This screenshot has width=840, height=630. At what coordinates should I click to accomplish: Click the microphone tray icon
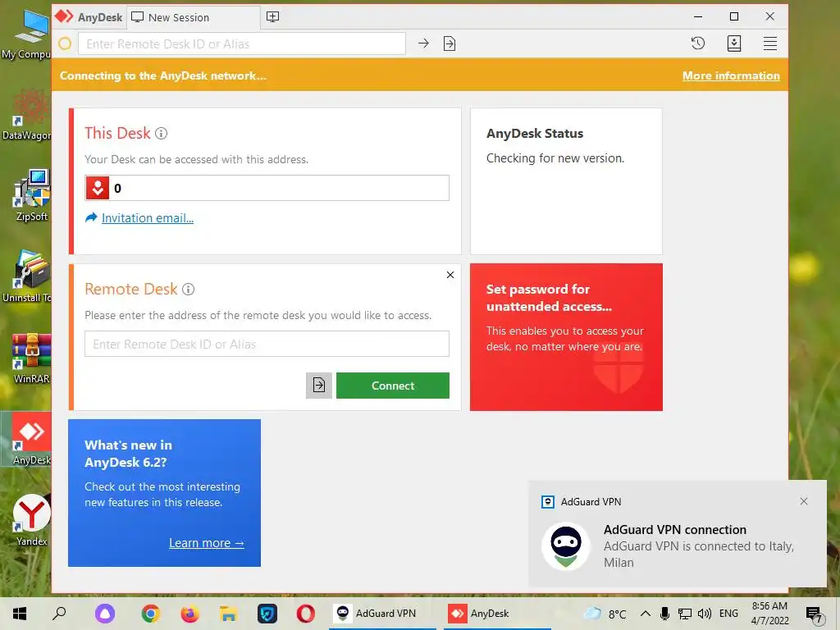[664, 614]
